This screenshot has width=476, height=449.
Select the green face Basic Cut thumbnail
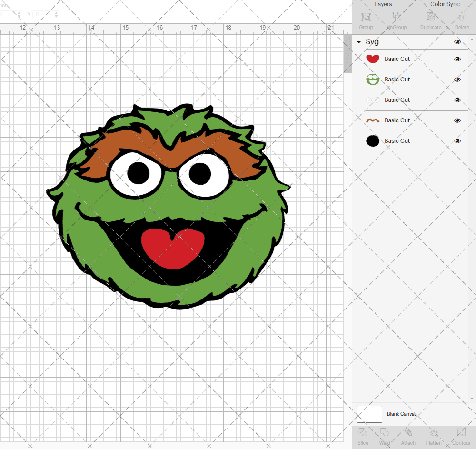pos(373,80)
